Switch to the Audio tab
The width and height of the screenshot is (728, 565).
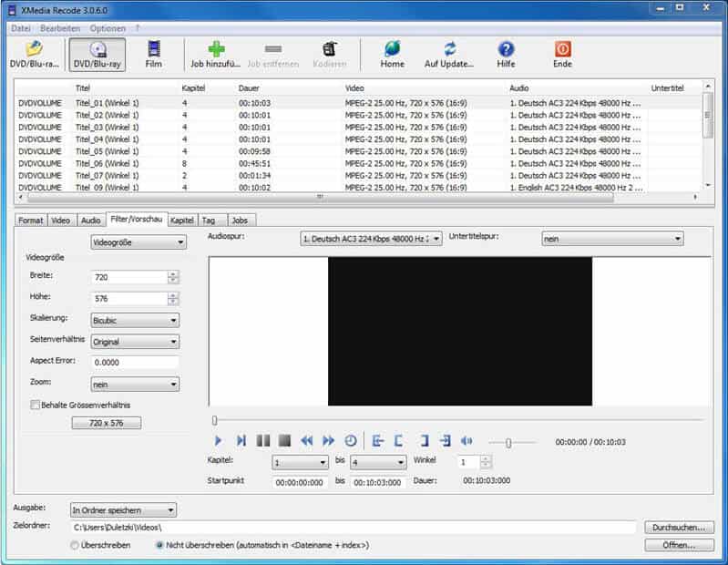coord(90,221)
